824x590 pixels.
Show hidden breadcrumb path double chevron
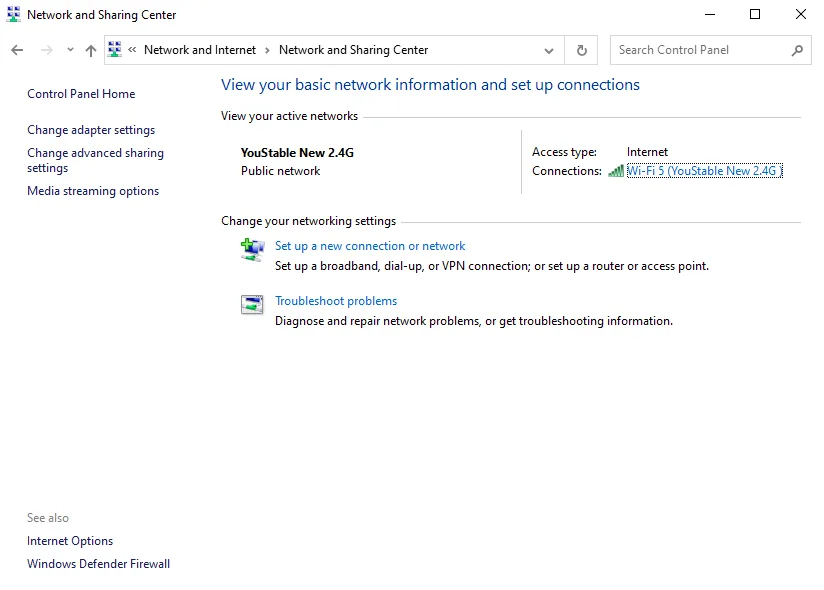click(132, 50)
